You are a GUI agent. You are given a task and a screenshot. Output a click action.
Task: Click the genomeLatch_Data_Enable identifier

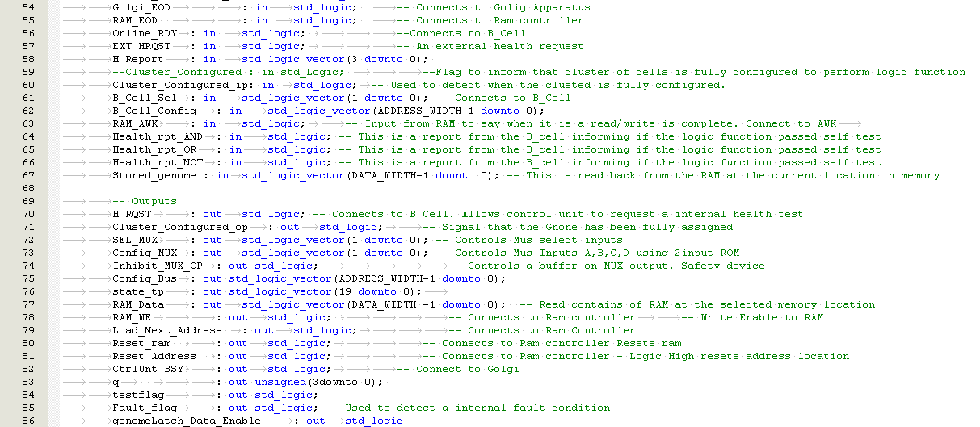(x=187, y=421)
